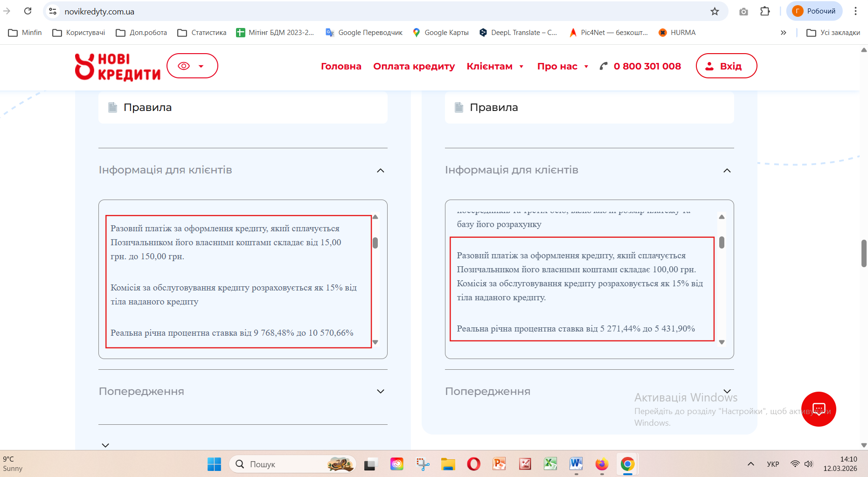Click the main page vertical scrollbar thumb
Screen dimensions: 868x477
click(x=864, y=254)
